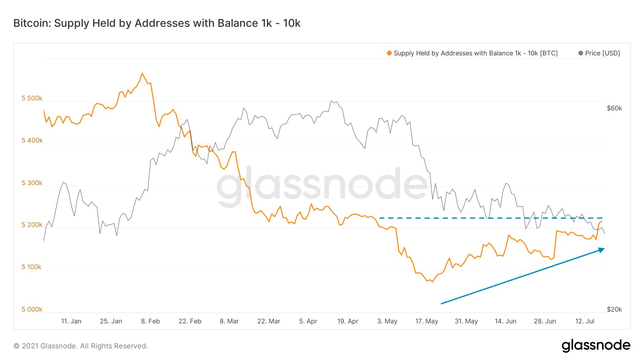Click the orange Supply Held legend dot
This screenshot has width=644, height=362.
pyautogui.click(x=389, y=53)
